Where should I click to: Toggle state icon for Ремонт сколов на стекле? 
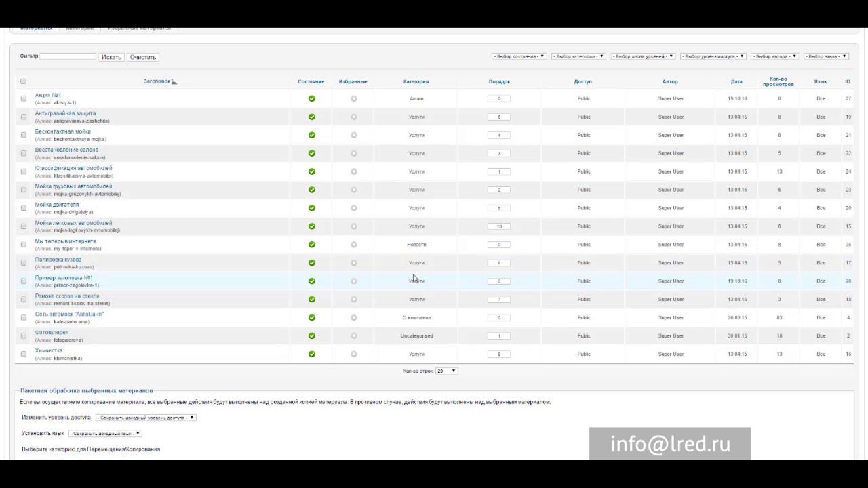pos(312,299)
